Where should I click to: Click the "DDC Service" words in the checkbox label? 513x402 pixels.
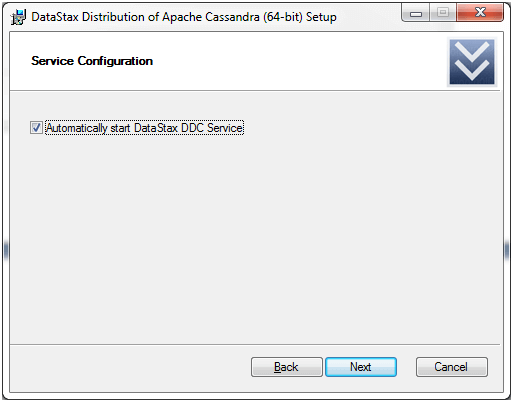(x=212, y=128)
